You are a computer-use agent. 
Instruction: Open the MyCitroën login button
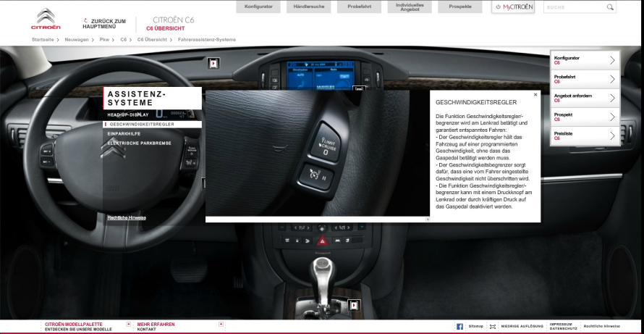(513, 7)
